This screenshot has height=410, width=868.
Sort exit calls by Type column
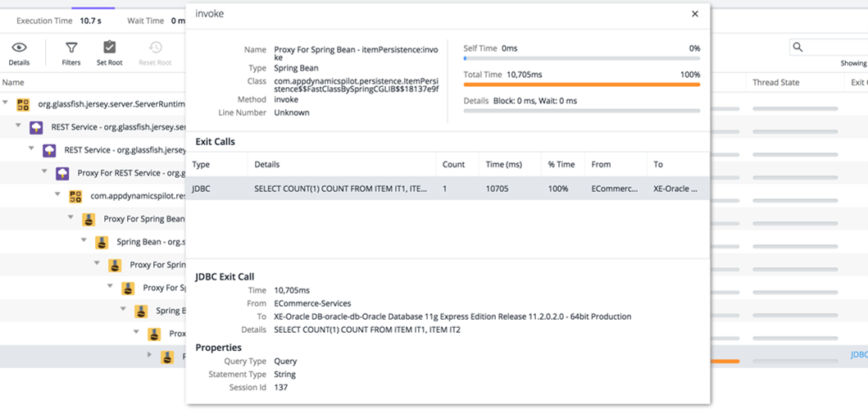pos(201,165)
